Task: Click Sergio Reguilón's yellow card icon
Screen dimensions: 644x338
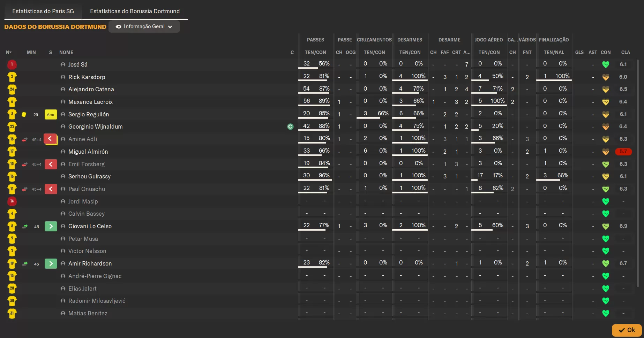Action: click(x=24, y=114)
